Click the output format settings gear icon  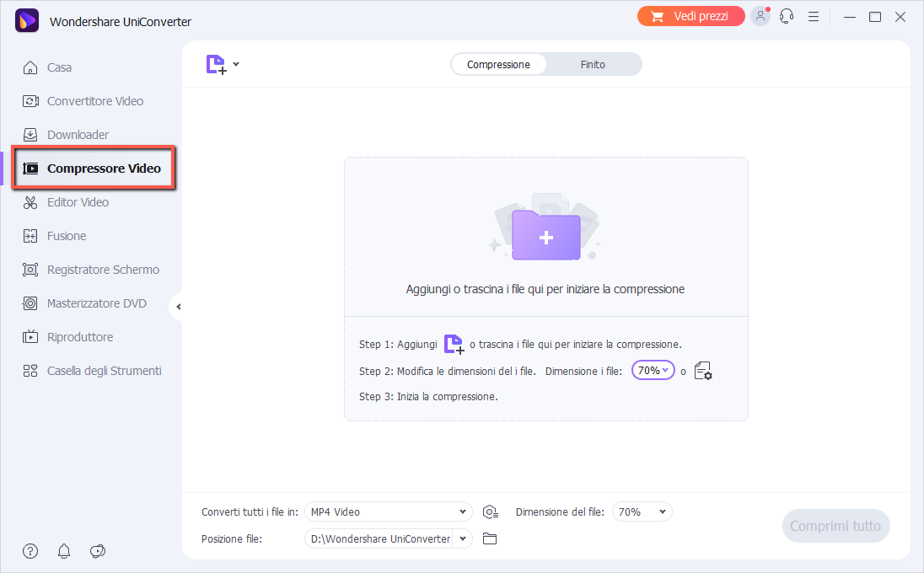(491, 511)
